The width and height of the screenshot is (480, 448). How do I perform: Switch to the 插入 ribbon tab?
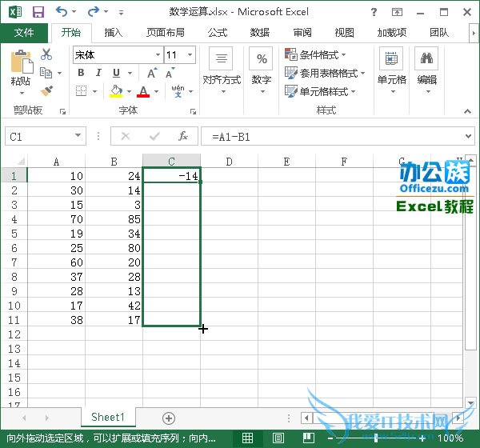click(x=114, y=33)
